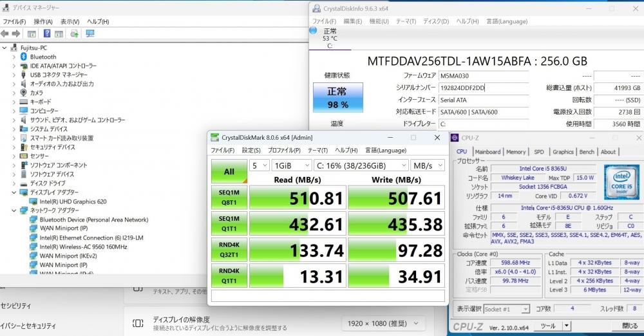Click the Forward arrow in Device Manager toolbar
The width and height of the screenshot is (644, 336).
point(16,33)
